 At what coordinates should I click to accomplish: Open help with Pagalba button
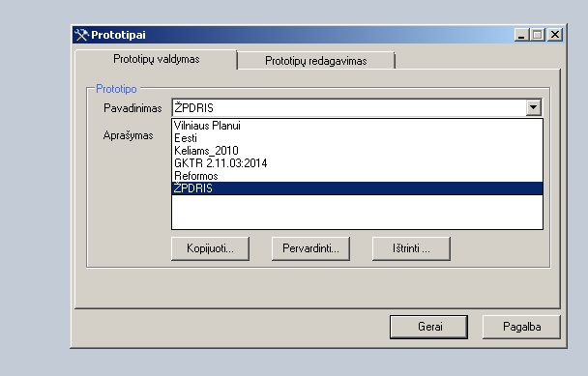coord(521,327)
